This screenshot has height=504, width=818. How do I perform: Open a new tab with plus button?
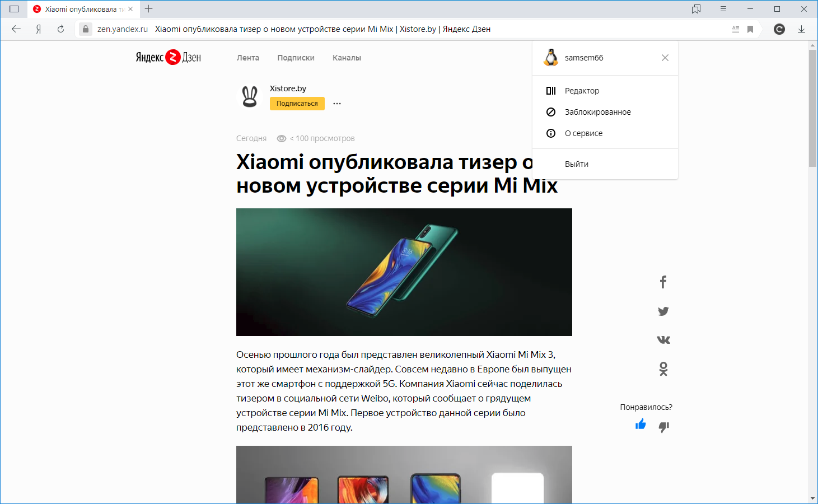click(148, 9)
